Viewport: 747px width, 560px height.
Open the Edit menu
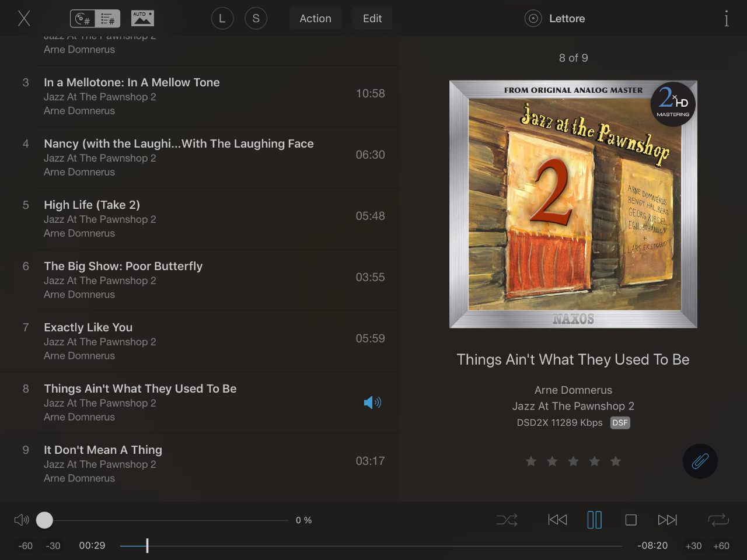[372, 19]
